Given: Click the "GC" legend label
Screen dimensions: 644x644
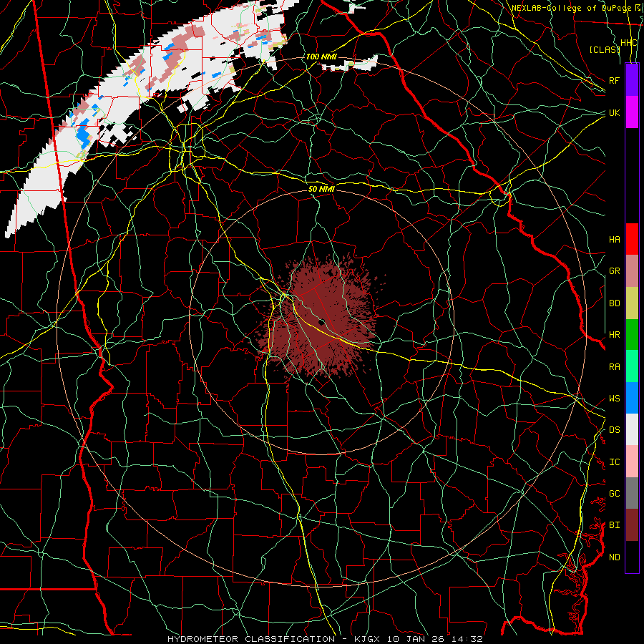Looking at the screenshot, I should [614, 494].
